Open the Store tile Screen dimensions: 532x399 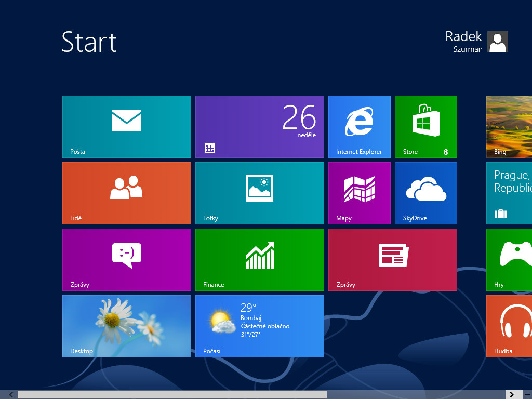click(426, 127)
